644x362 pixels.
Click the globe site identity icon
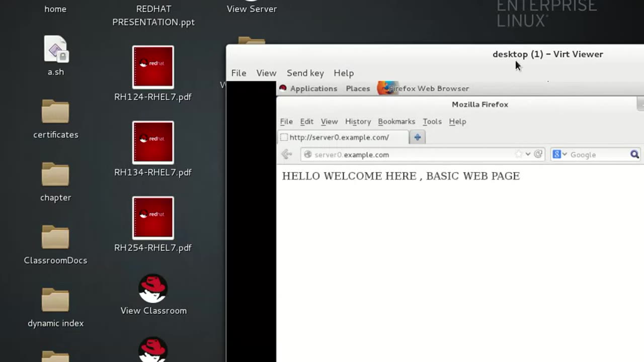[x=308, y=154]
